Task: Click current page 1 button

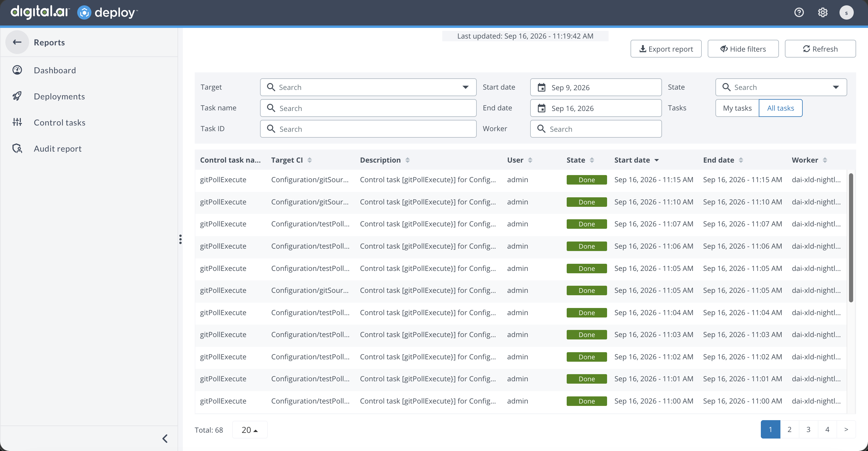Action: click(x=770, y=429)
